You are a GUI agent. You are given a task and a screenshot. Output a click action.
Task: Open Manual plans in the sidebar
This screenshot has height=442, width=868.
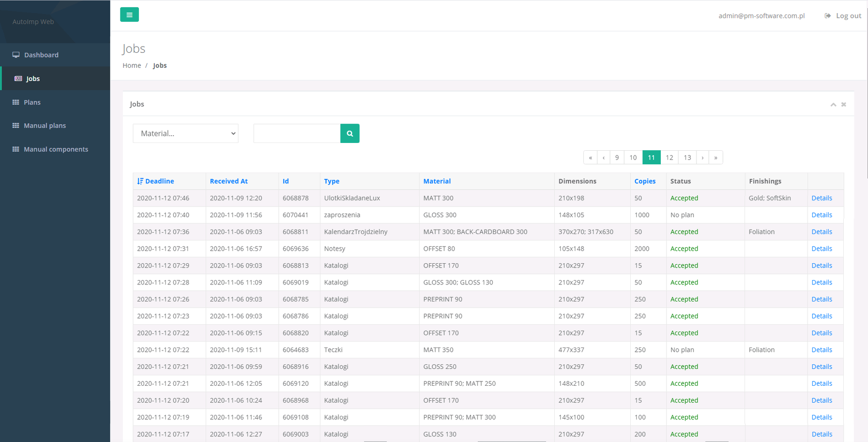point(45,126)
